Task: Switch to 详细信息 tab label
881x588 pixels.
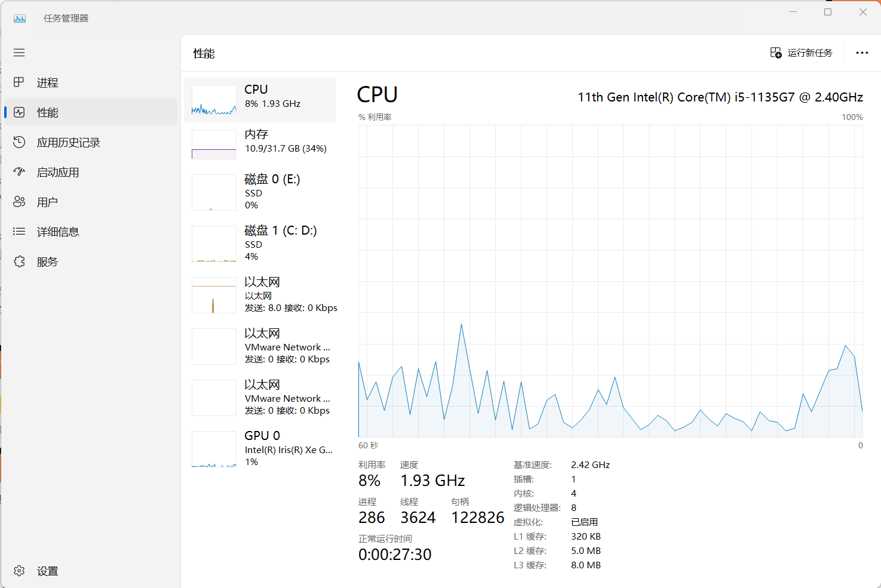Action: [58, 232]
